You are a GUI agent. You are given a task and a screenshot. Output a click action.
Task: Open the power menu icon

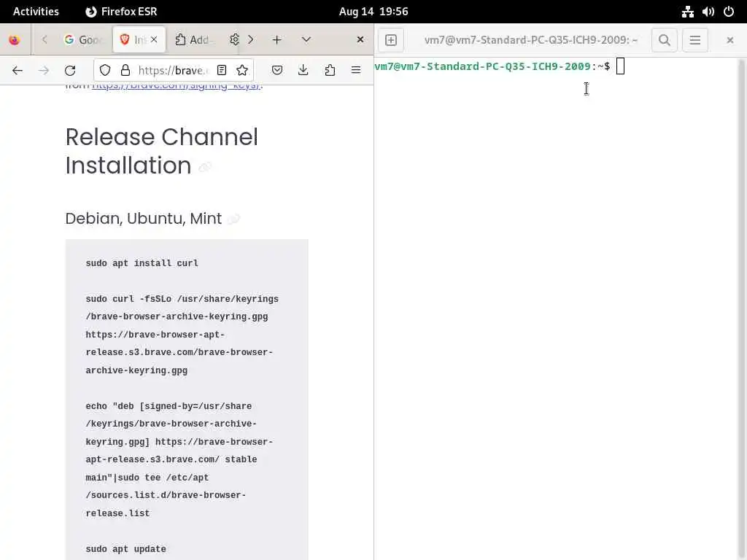pyautogui.click(x=729, y=12)
